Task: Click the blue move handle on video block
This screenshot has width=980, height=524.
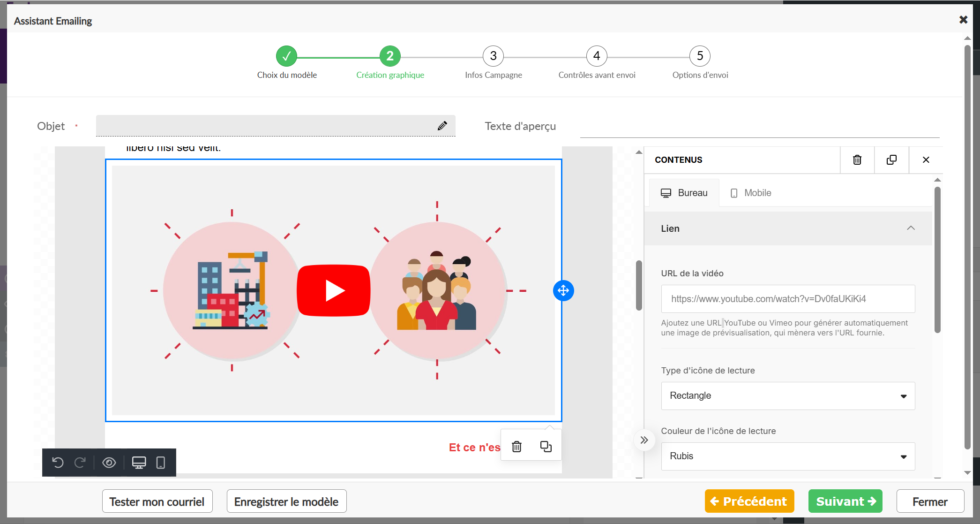Action: 563,291
